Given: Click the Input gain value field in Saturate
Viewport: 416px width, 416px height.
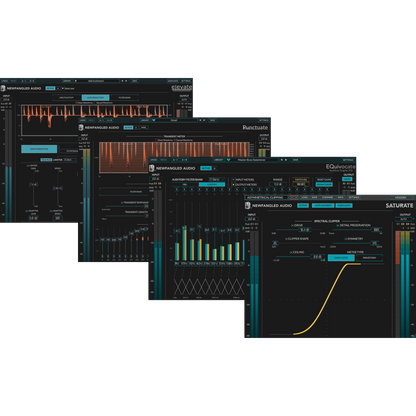Looking at the screenshot, I should coord(251,219).
